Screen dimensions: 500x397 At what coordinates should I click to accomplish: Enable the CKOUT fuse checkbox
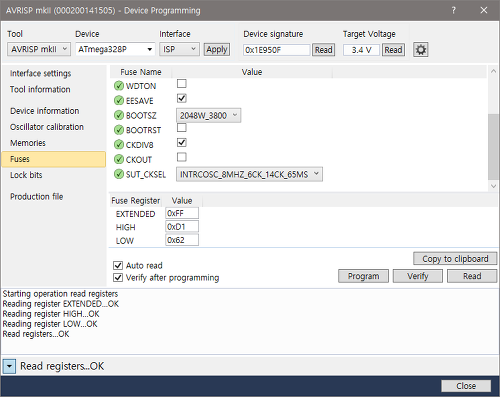(x=182, y=157)
